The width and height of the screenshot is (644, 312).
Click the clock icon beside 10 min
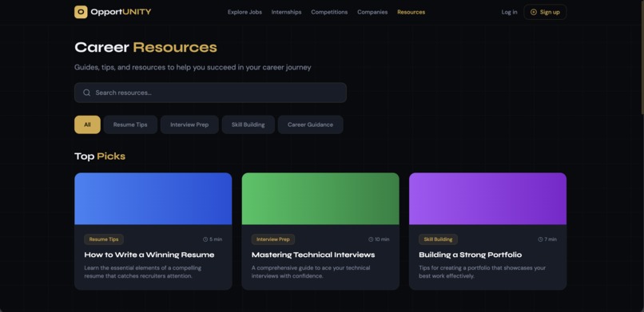point(371,239)
